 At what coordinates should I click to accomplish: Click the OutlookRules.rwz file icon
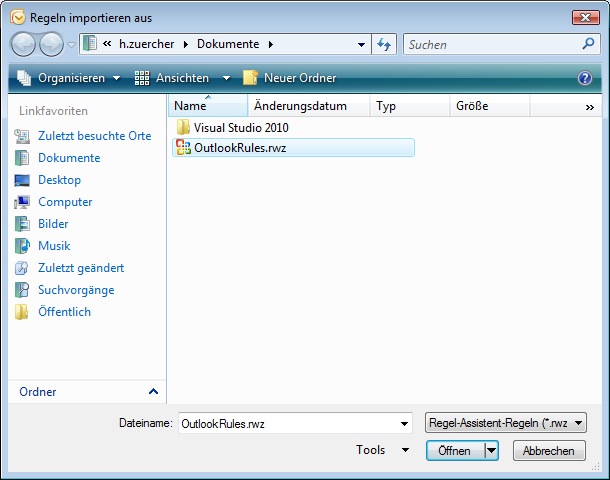183,147
